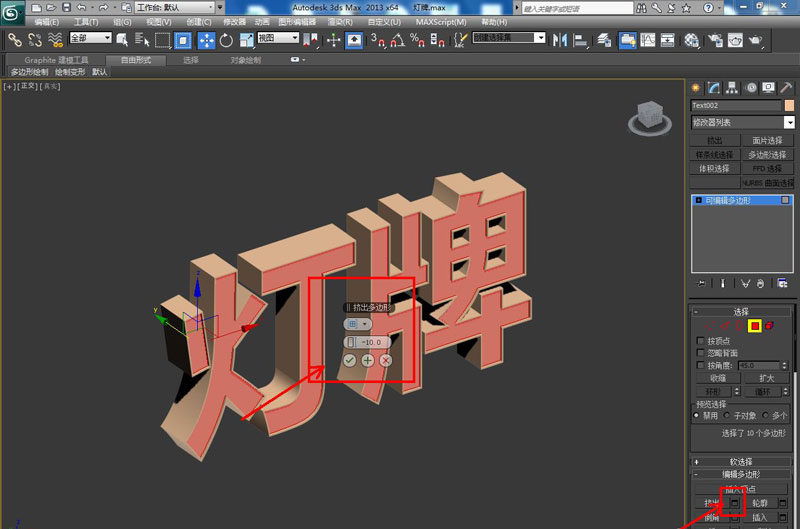Activate the Select and Move tool
Image resolution: width=800 pixels, height=529 pixels.
(x=206, y=40)
